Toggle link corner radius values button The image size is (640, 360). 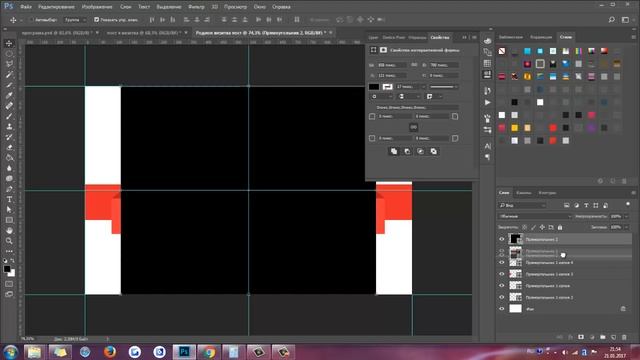point(413,127)
